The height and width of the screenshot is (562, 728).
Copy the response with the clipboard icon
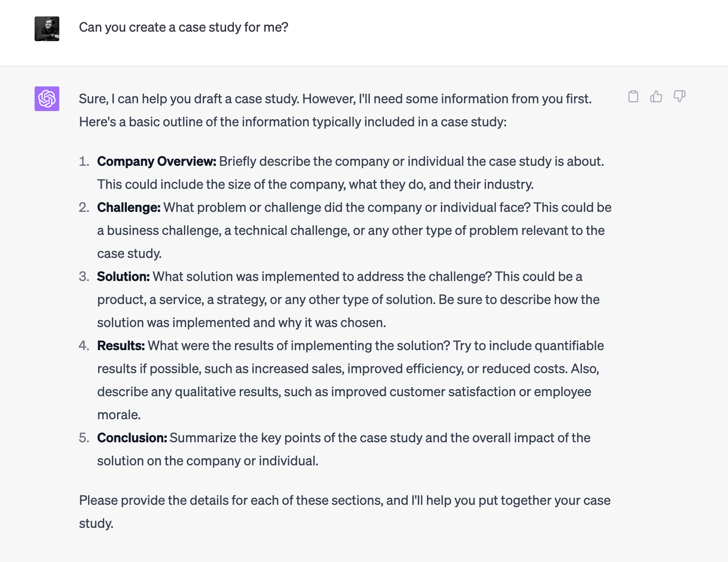point(633,97)
